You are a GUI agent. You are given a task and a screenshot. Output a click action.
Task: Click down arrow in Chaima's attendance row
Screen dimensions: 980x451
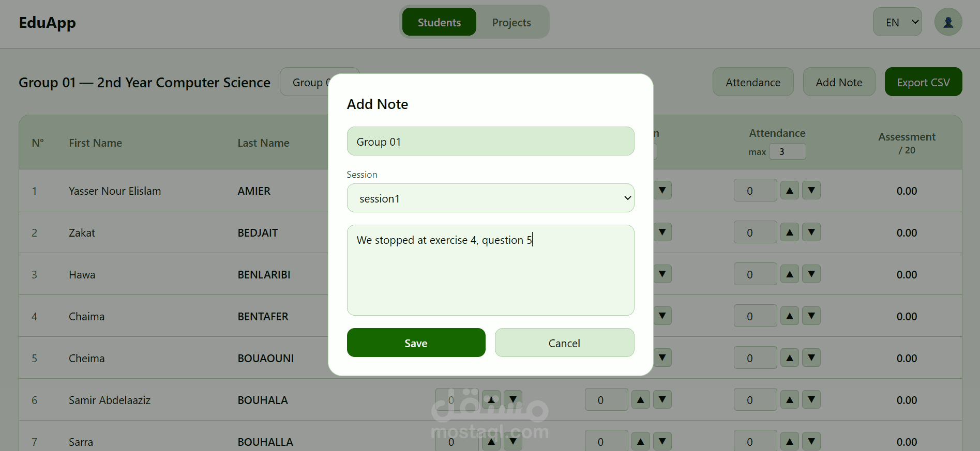pyautogui.click(x=811, y=316)
